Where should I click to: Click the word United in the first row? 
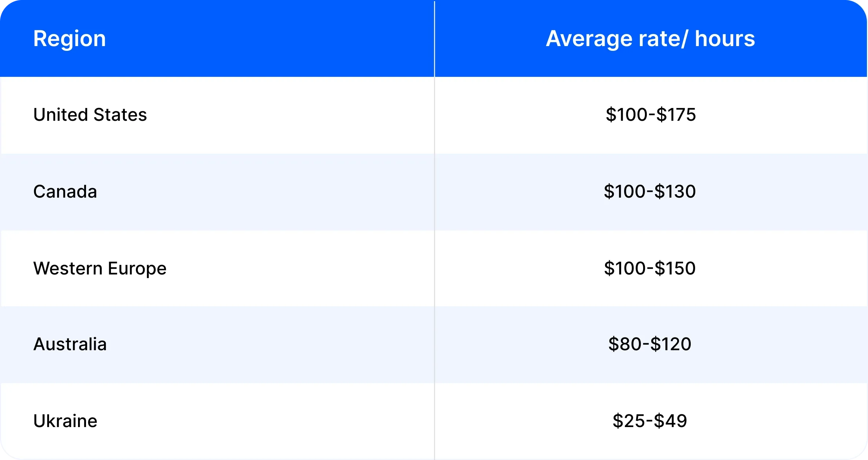pos(61,115)
